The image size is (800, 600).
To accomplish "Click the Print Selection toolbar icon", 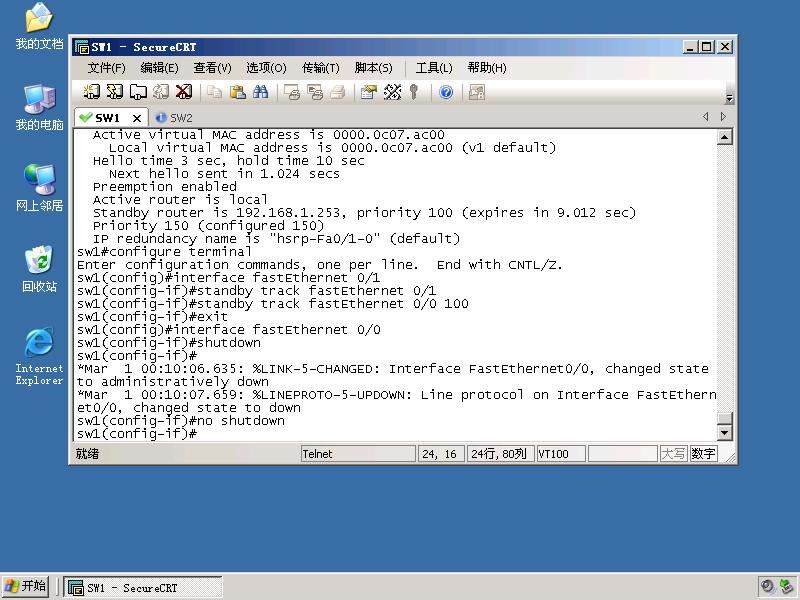I will (315, 92).
